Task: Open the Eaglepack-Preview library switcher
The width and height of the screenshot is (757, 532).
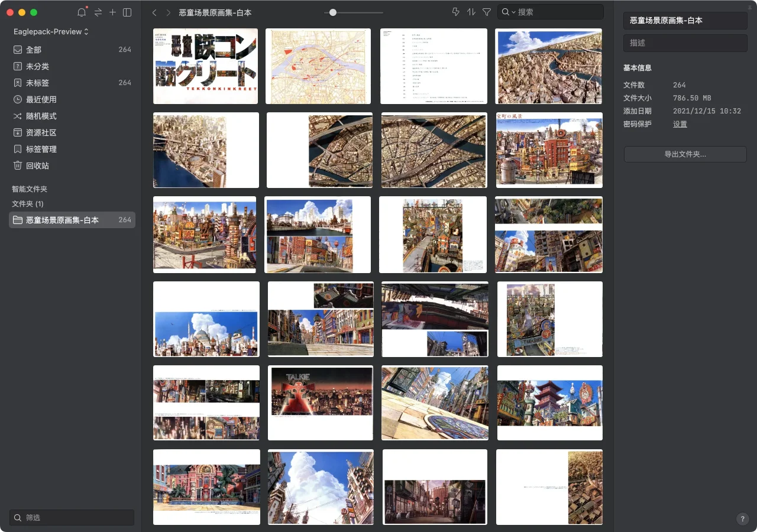Action: pos(51,31)
